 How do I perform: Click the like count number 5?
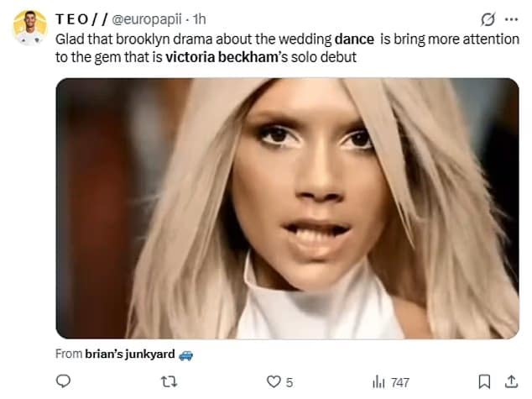pyautogui.click(x=289, y=382)
